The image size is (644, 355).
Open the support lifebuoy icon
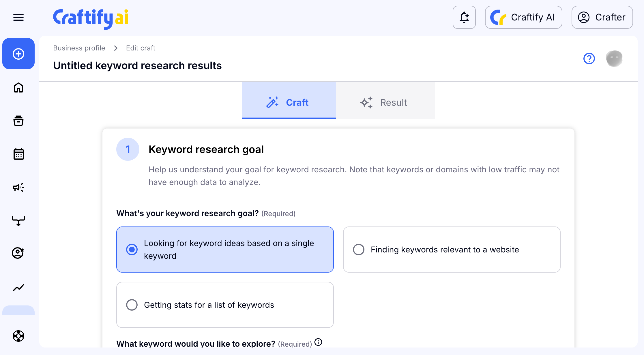[x=18, y=336]
